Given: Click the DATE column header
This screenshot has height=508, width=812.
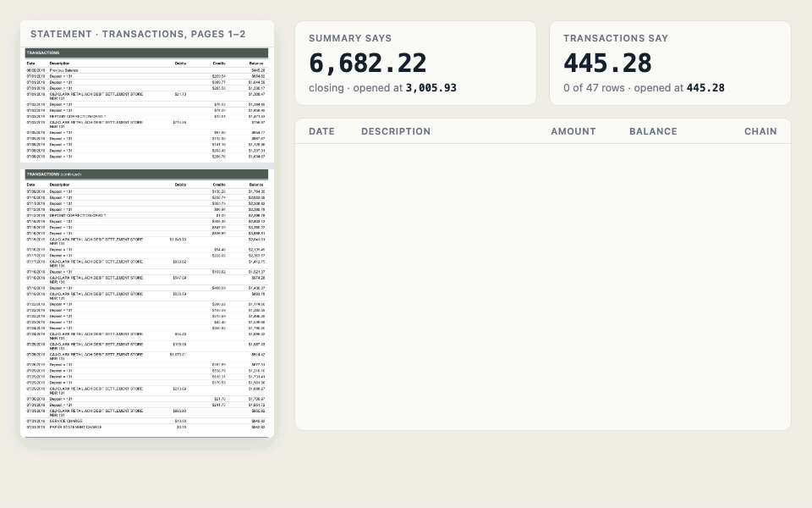Looking at the screenshot, I should [321, 132].
